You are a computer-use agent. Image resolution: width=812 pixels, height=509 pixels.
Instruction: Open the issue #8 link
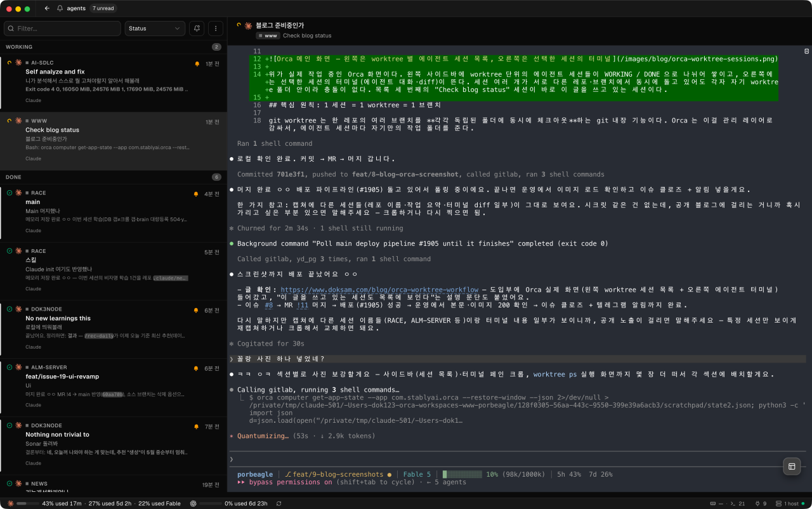[269, 305]
